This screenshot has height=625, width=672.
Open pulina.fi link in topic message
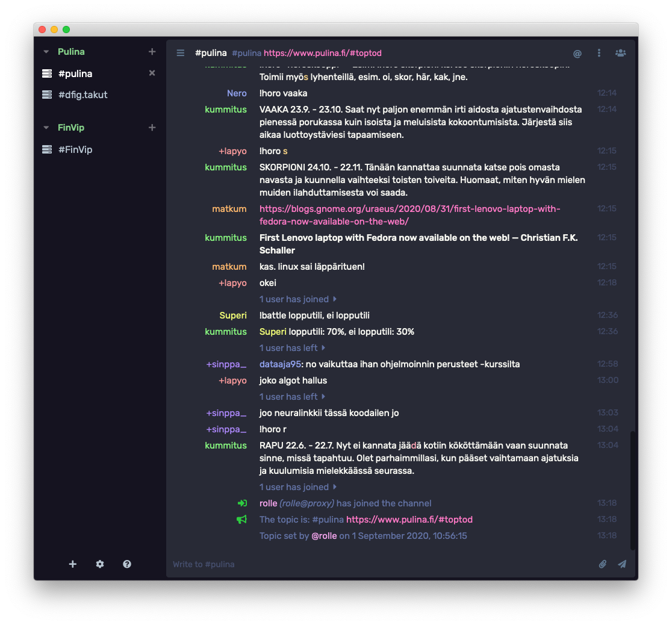(409, 520)
